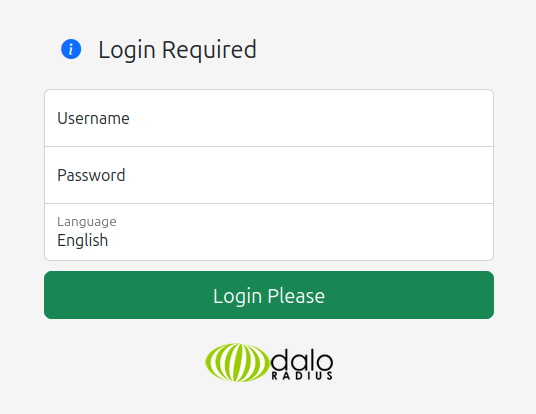Image resolution: width=536 pixels, height=414 pixels.
Task: Click the Login Please button
Action: click(x=269, y=295)
